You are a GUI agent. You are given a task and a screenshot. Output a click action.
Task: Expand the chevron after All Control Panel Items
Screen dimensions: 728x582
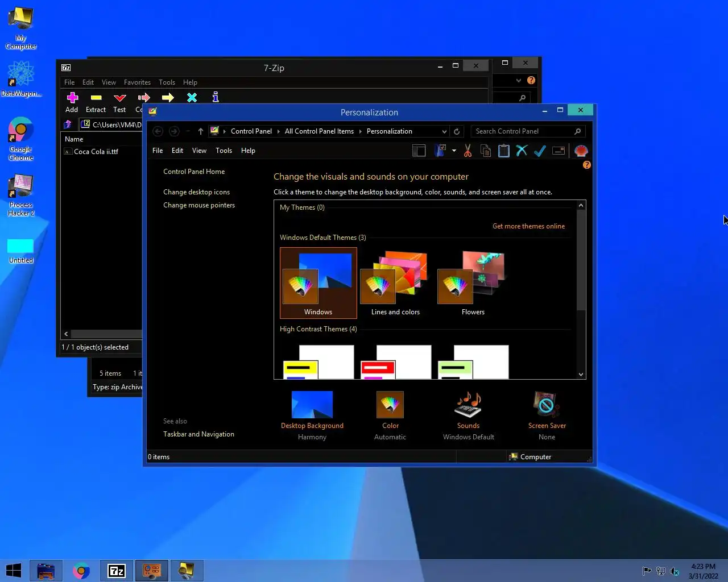360,131
